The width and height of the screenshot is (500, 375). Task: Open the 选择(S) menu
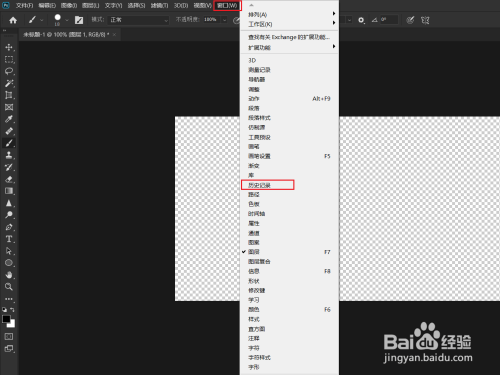(136, 5)
